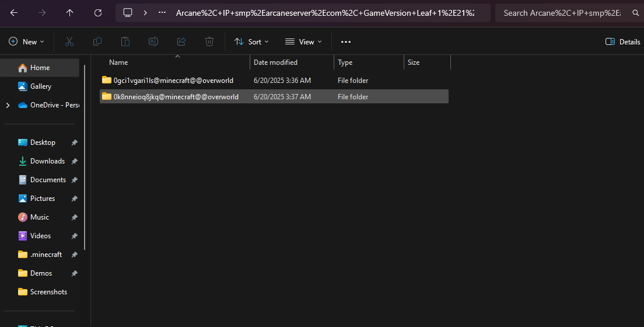Open Home in the navigation pane
Screen dimensions: 644x327
(x=40, y=68)
